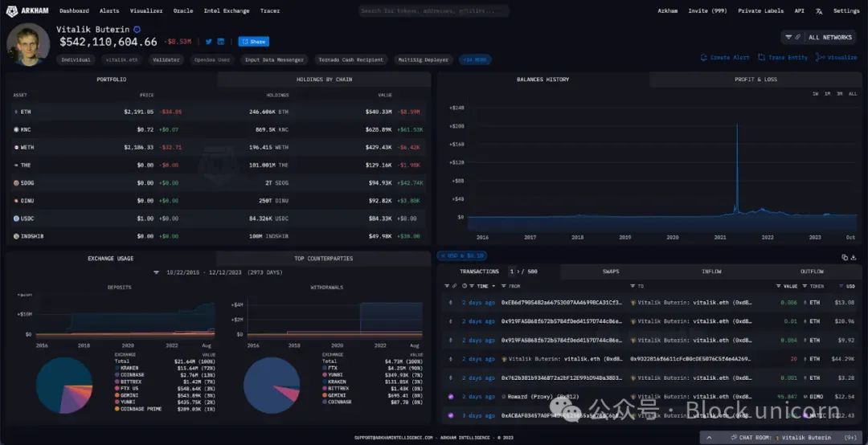
Task: Click the ETH asset icon in Portfolio
Action: 16,112
